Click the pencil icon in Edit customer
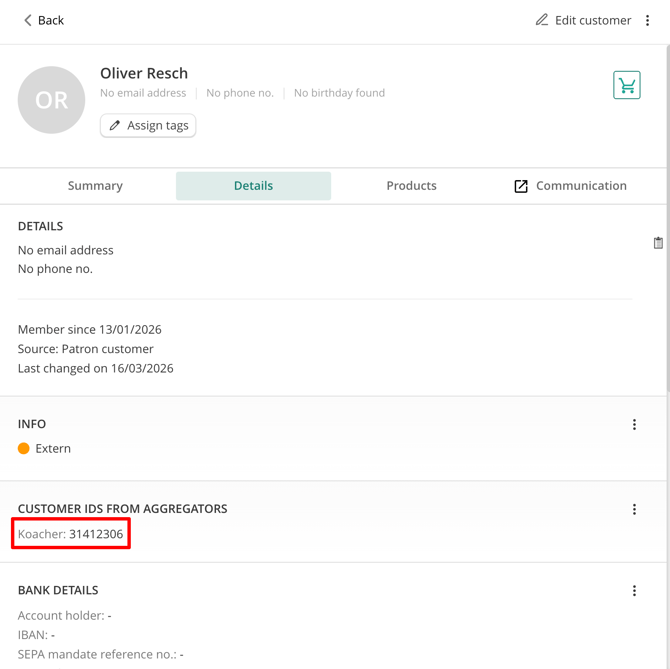This screenshot has width=670, height=669. click(x=542, y=20)
